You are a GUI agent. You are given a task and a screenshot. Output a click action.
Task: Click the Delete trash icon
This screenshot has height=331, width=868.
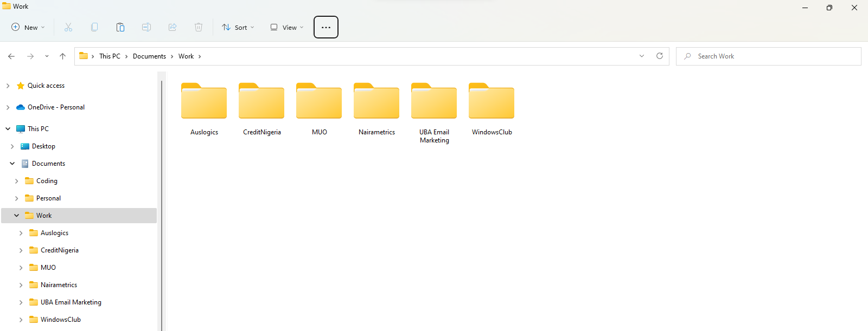pos(199,27)
